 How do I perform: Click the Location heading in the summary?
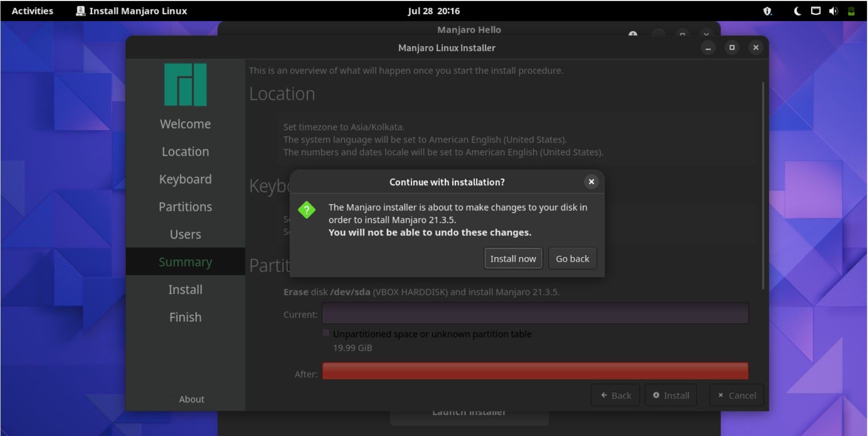point(282,94)
